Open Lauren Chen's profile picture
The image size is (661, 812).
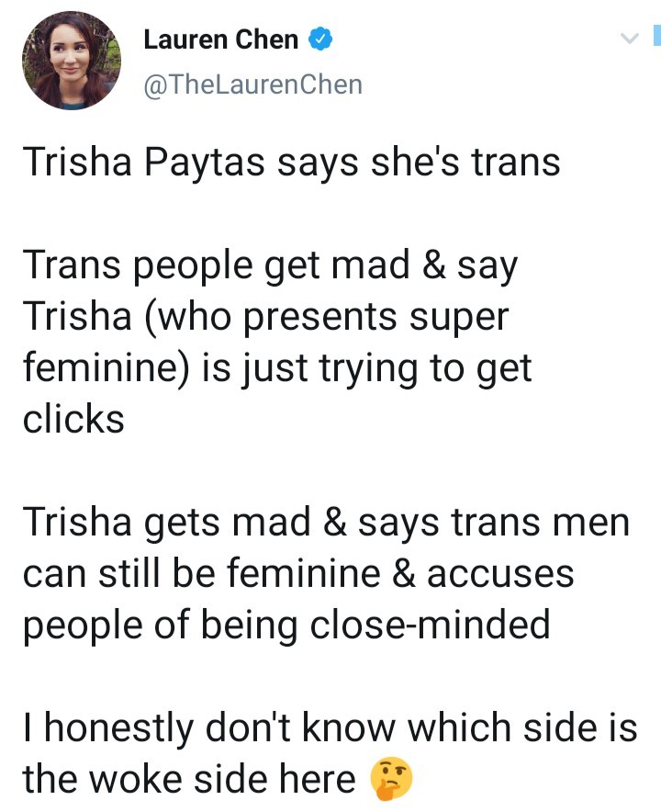click(72, 62)
